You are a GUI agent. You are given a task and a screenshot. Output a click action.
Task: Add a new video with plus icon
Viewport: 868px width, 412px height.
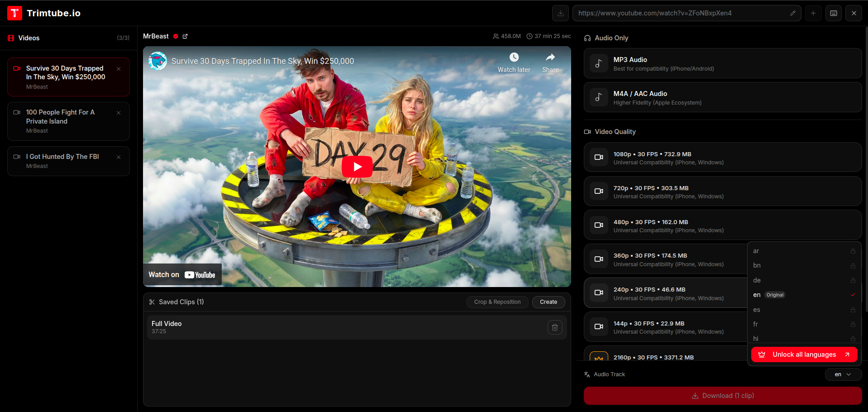pos(813,13)
